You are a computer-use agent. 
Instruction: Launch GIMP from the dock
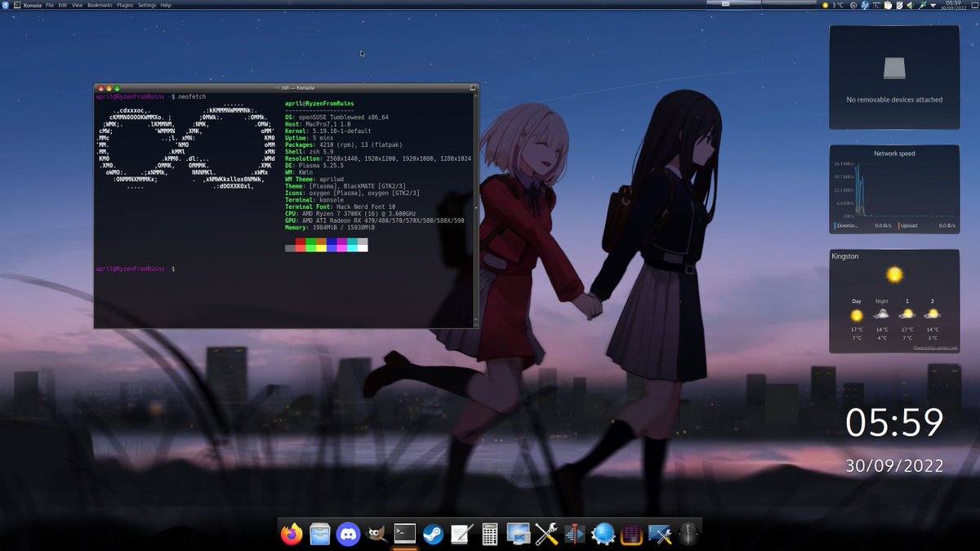(x=376, y=535)
